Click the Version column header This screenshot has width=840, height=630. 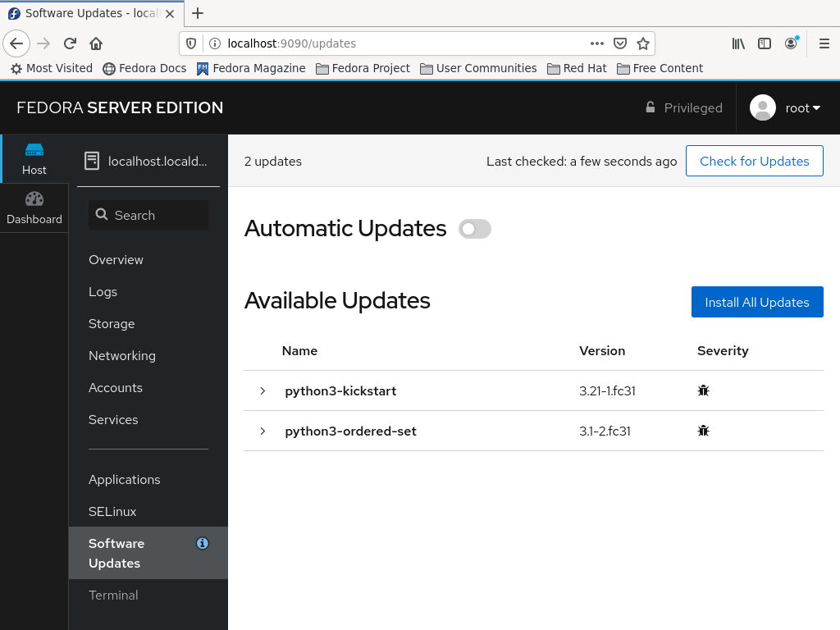pos(602,351)
